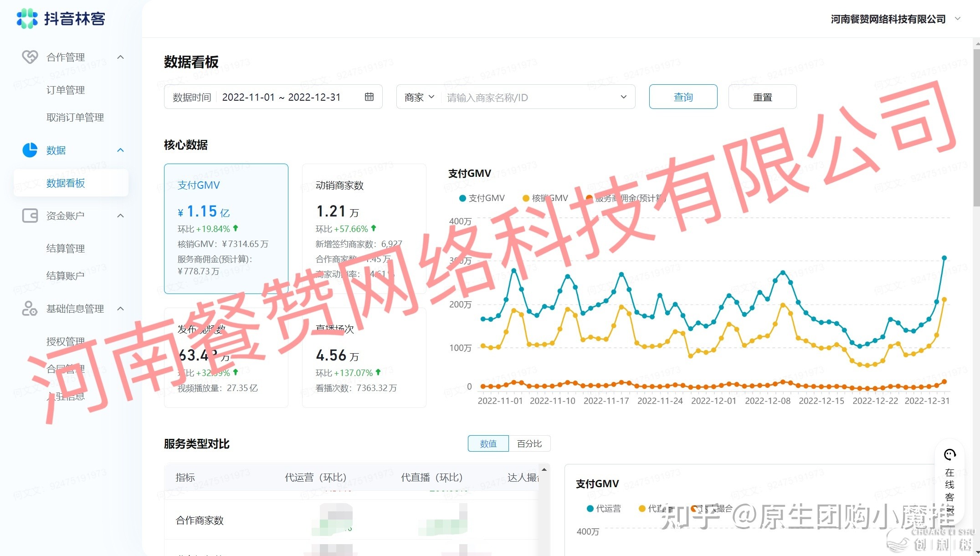
Task: Toggle 代运营 legend in lower chart
Action: [x=604, y=509]
